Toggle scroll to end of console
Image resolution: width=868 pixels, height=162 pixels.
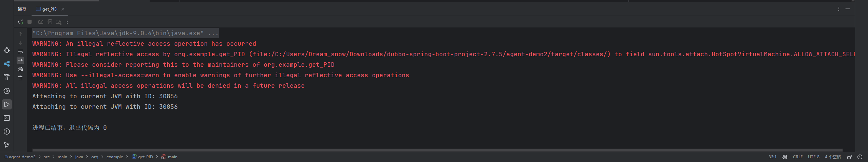tap(20, 60)
